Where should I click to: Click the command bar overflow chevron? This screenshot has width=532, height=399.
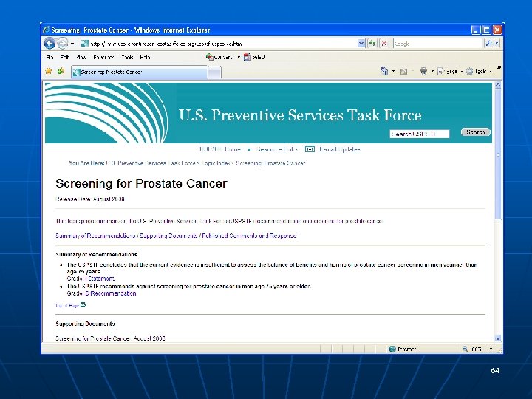point(499,69)
